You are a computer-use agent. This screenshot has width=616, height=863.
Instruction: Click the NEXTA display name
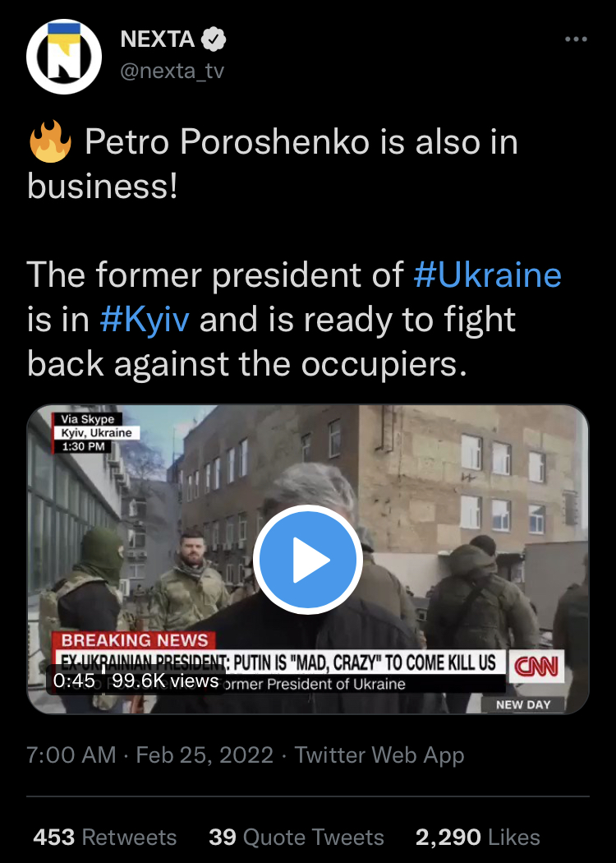click(158, 39)
